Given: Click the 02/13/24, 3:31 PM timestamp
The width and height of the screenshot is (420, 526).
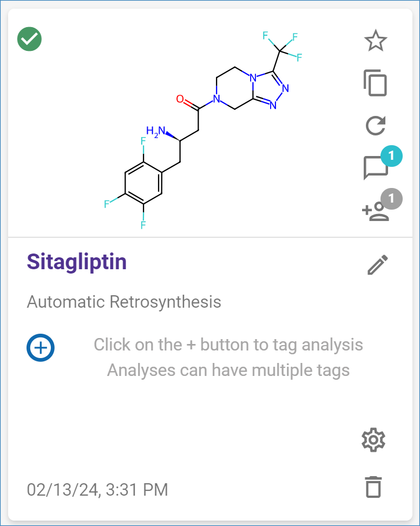Looking at the screenshot, I should coord(97,490).
